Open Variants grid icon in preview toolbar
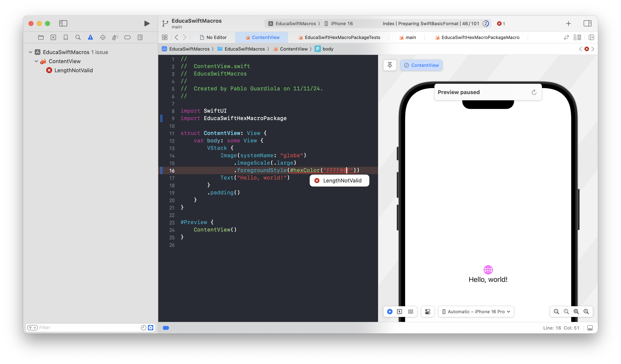621x364 pixels. 410,312
